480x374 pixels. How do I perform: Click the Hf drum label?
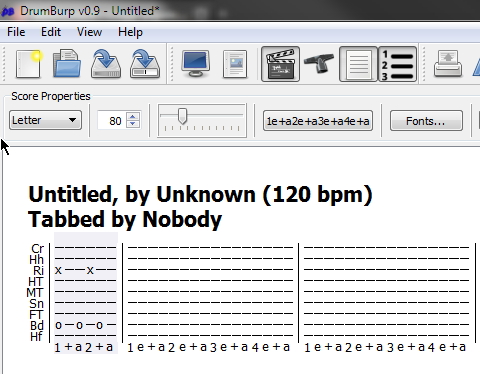coord(36,337)
